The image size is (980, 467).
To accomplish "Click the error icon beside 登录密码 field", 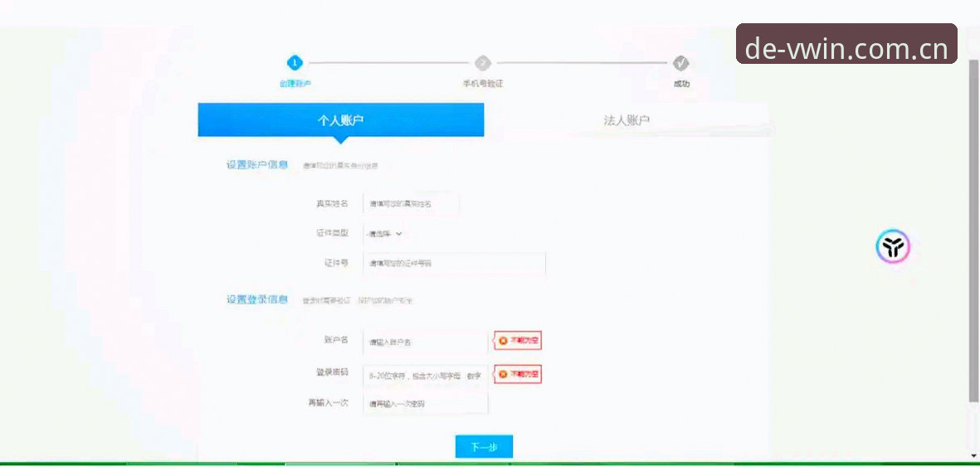I will [x=503, y=374].
